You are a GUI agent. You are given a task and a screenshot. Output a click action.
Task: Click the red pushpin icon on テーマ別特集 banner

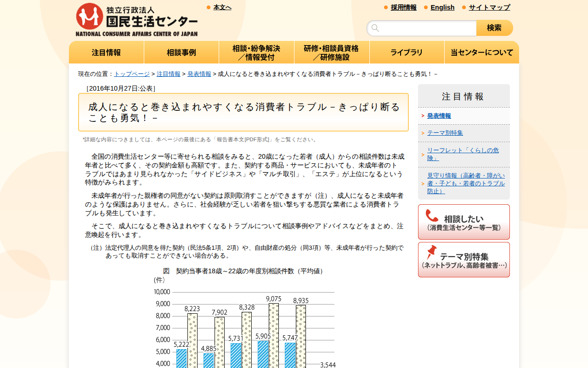tap(431, 253)
